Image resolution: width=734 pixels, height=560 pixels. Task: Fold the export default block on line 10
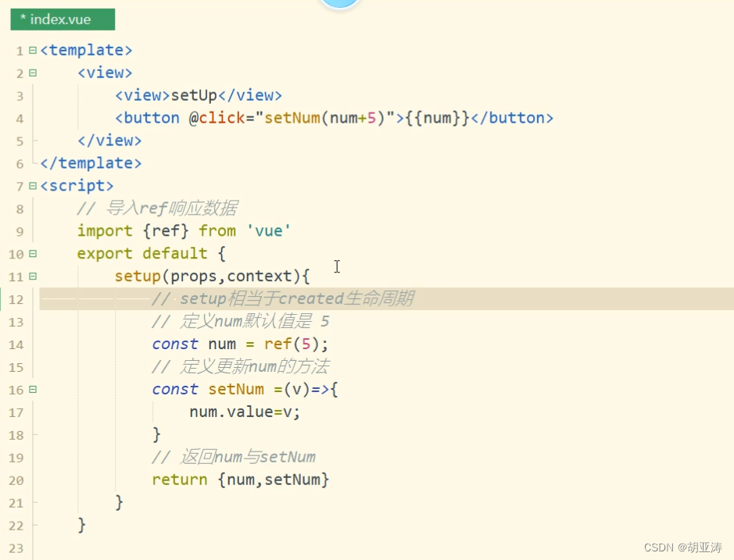[33, 254]
